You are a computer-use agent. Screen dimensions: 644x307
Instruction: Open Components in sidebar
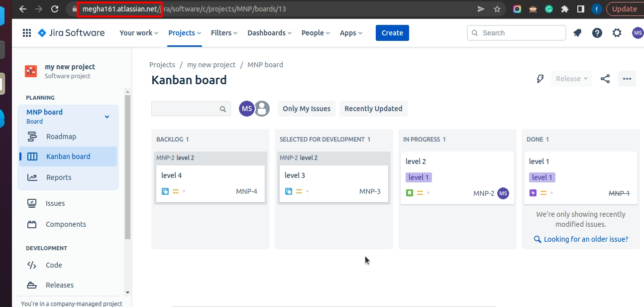coord(68,224)
